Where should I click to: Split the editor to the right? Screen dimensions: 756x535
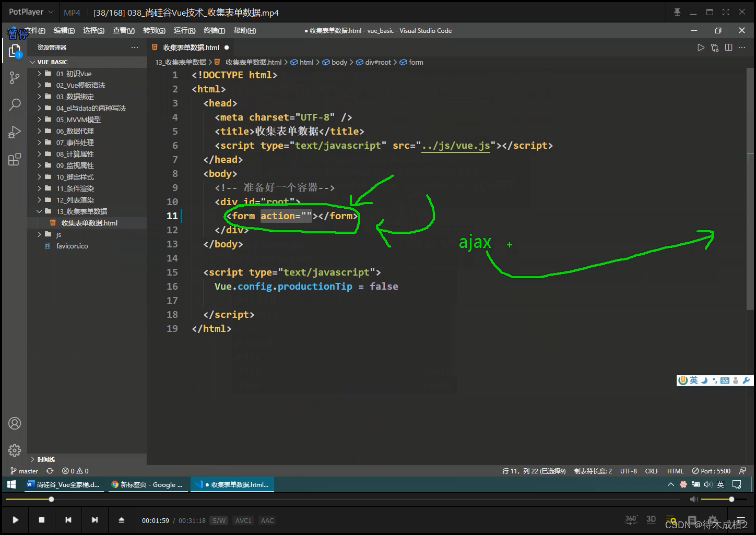(728, 47)
